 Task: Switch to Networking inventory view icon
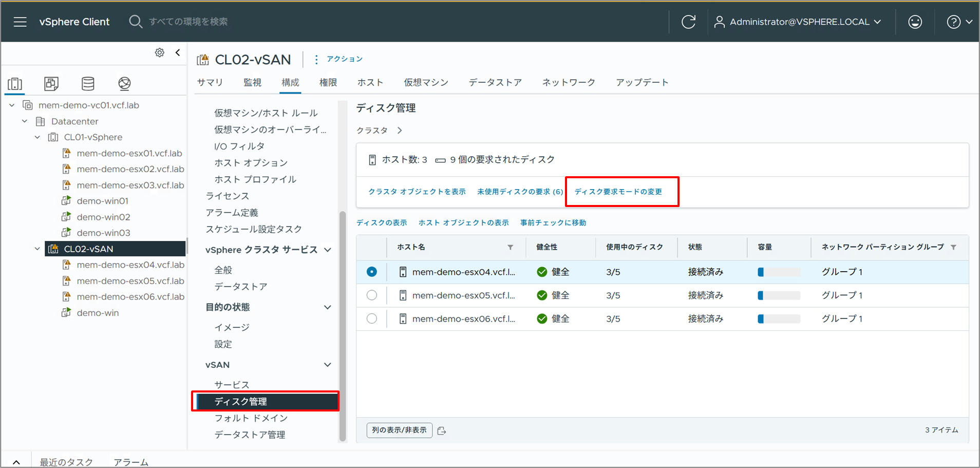[124, 83]
